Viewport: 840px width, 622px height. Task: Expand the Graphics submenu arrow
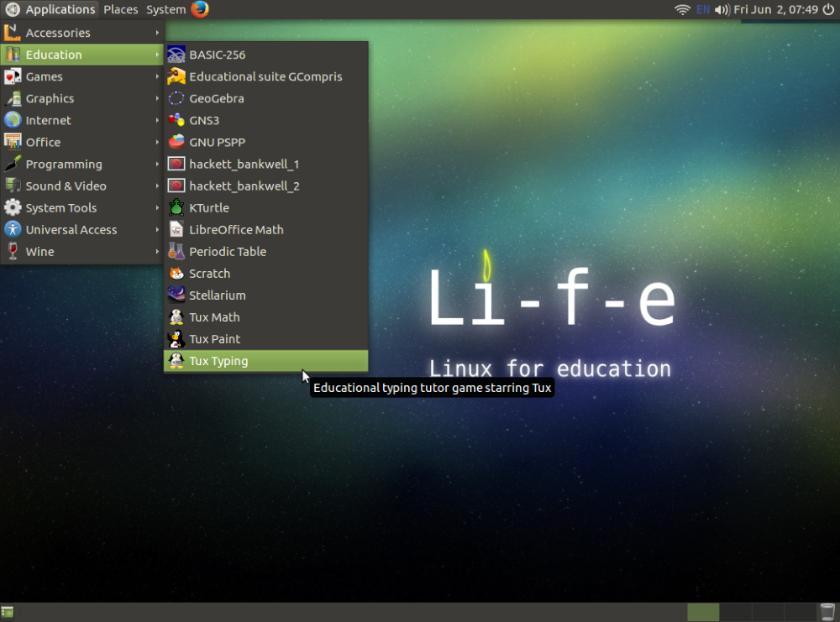click(158, 98)
